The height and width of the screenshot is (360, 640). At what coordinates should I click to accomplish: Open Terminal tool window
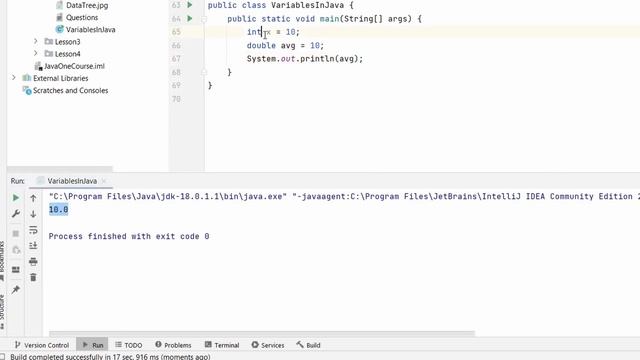tap(222, 345)
